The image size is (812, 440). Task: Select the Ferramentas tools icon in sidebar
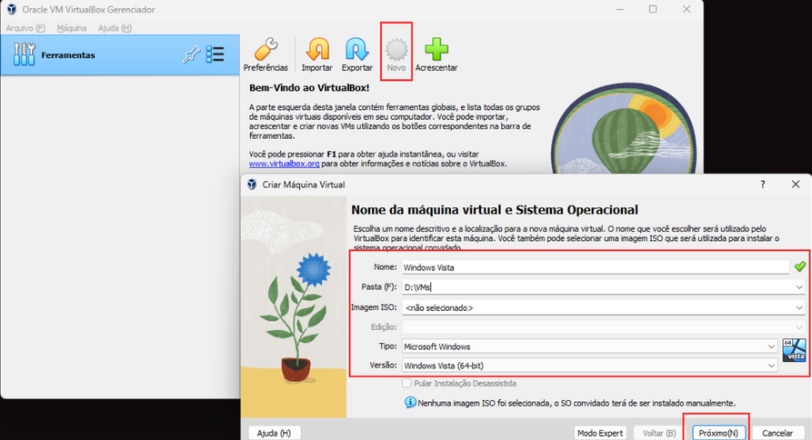[x=24, y=54]
